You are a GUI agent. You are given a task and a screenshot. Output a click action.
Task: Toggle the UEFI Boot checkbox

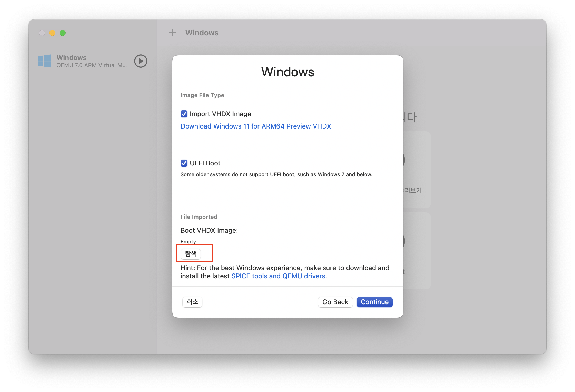(184, 163)
